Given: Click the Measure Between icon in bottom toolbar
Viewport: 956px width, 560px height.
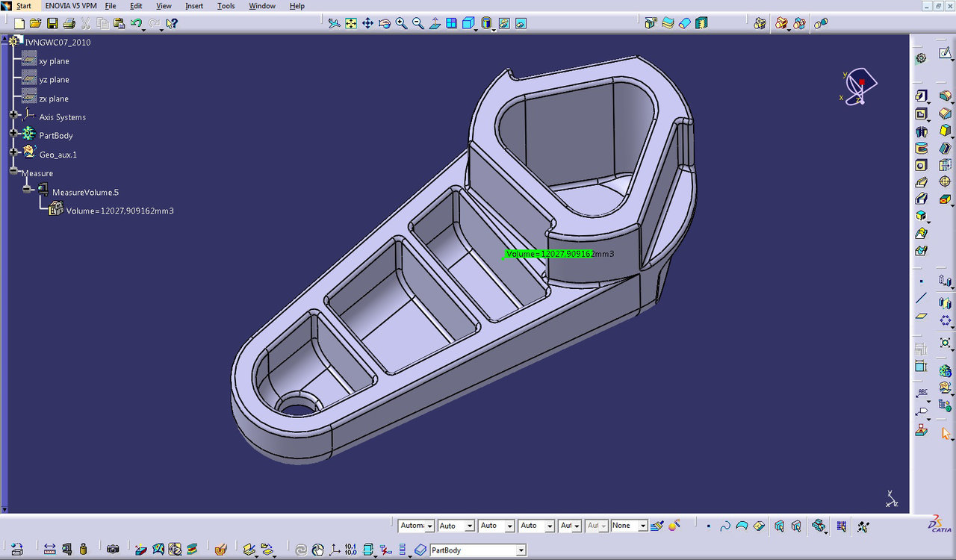Looking at the screenshot, I should pyautogui.click(x=49, y=550).
